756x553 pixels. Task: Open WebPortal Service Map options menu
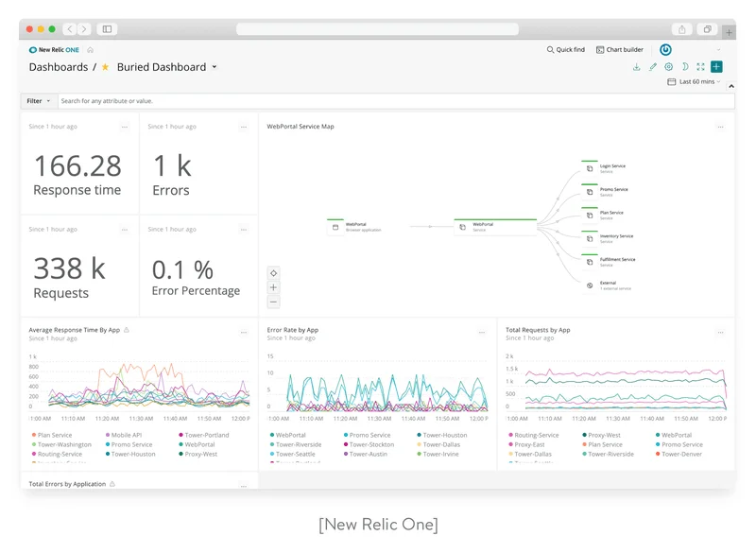coord(720,127)
